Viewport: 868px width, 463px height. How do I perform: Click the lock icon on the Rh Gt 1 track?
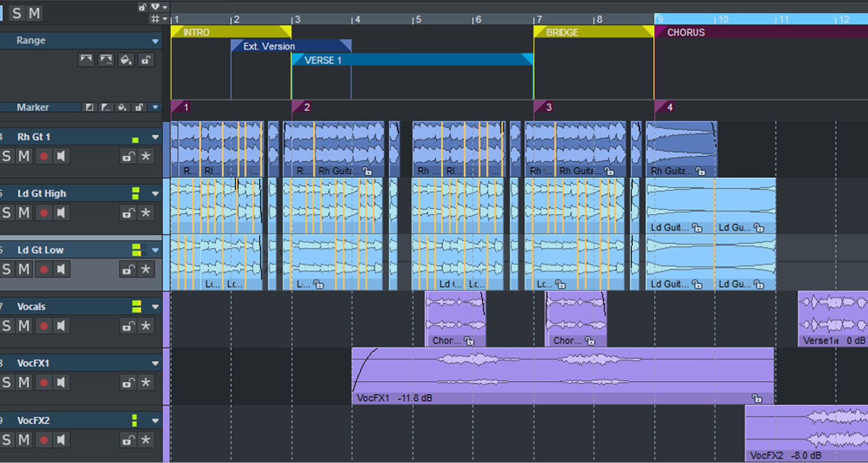point(128,156)
